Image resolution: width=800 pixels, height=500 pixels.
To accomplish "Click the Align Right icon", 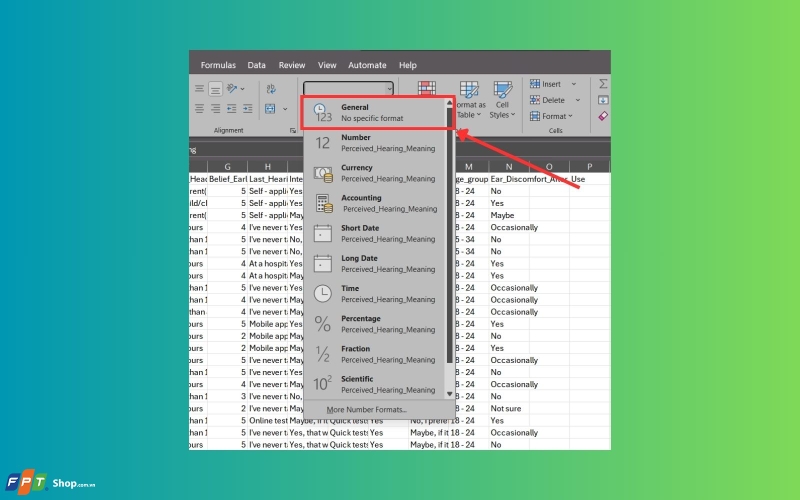I will (215, 109).
